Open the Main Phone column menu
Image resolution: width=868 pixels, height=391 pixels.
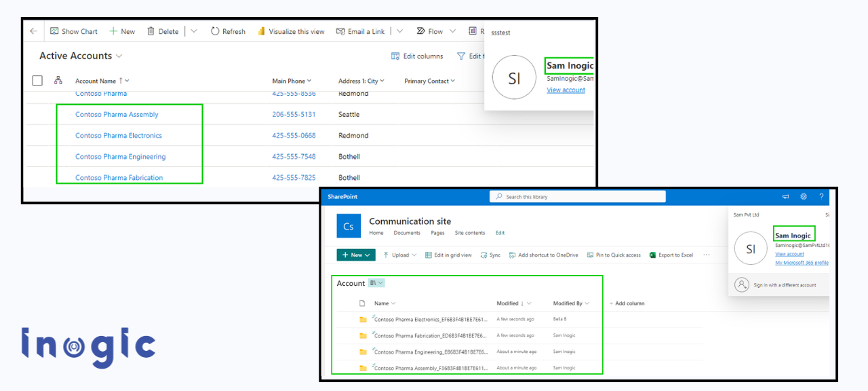[292, 81]
